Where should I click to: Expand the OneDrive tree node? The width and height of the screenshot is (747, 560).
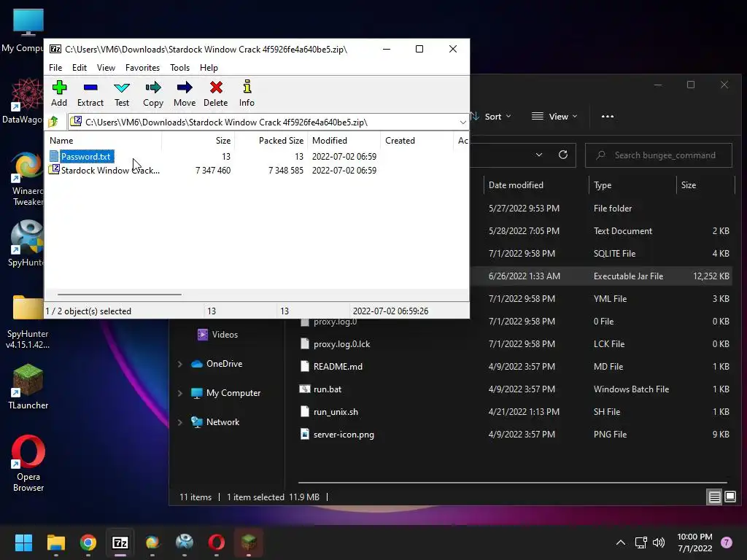click(180, 364)
